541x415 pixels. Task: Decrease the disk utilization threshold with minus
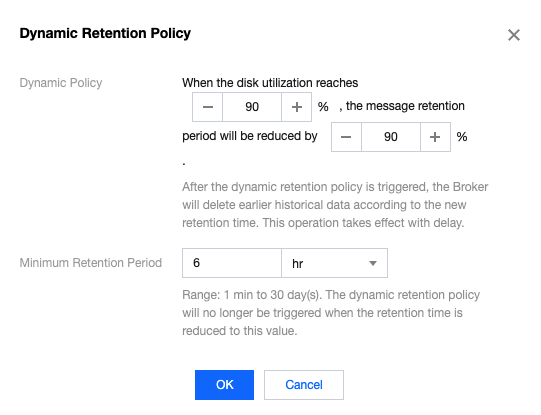click(x=207, y=107)
